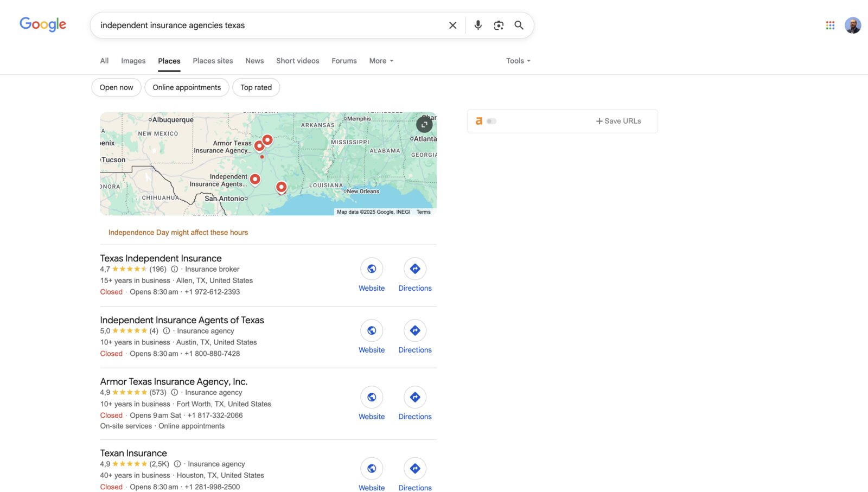Click the orange 'a' extension icon

point(479,121)
